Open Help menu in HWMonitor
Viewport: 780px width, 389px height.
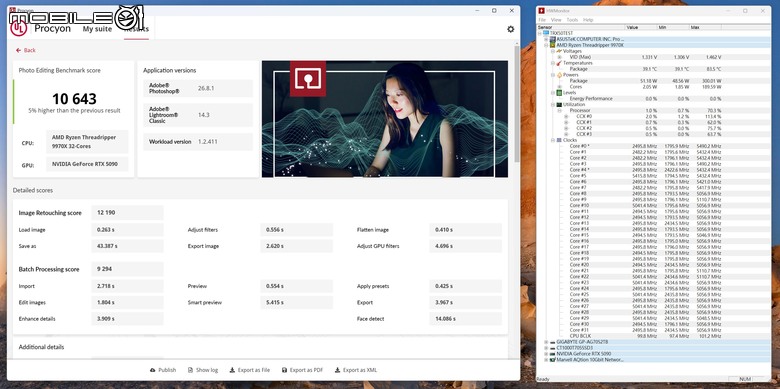(x=588, y=20)
